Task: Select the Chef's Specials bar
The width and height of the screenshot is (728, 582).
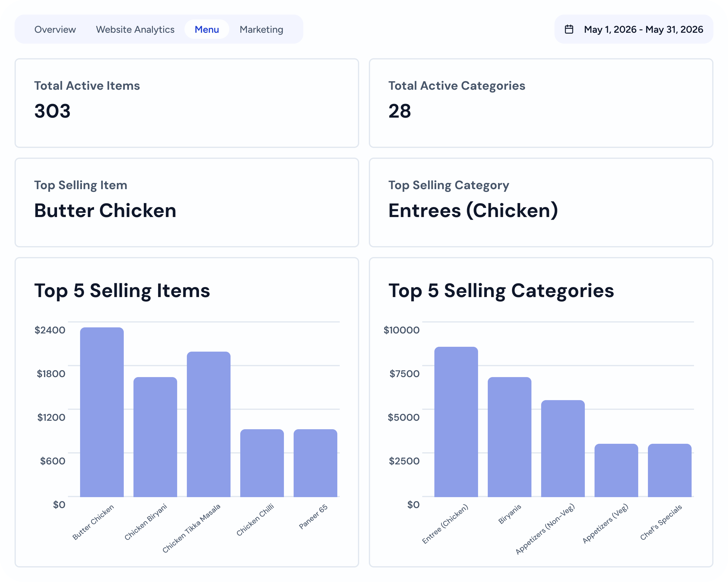Action: (669, 470)
